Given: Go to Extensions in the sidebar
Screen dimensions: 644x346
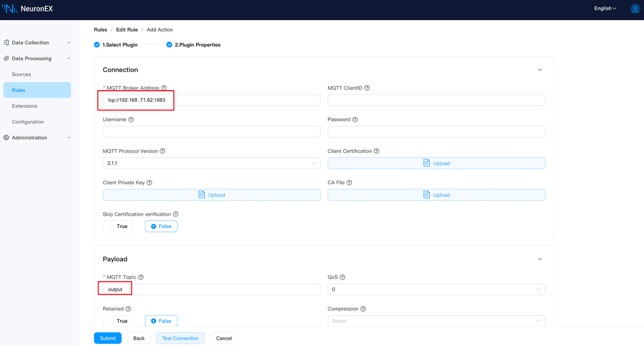Looking at the screenshot, I should [x=25, y=106].
